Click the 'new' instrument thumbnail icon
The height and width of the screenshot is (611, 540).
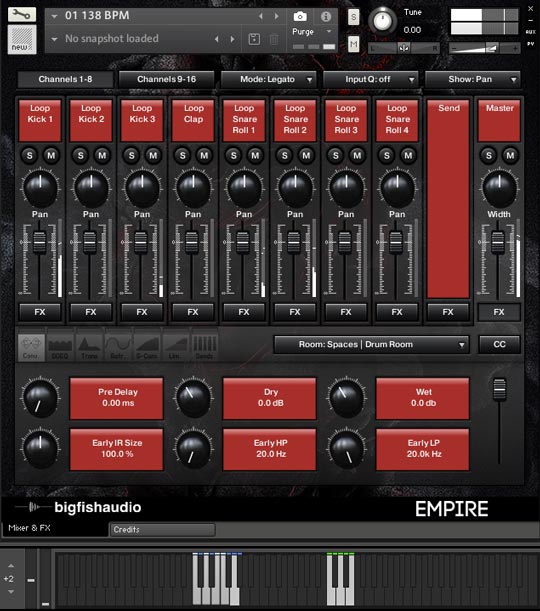(22, 39)
